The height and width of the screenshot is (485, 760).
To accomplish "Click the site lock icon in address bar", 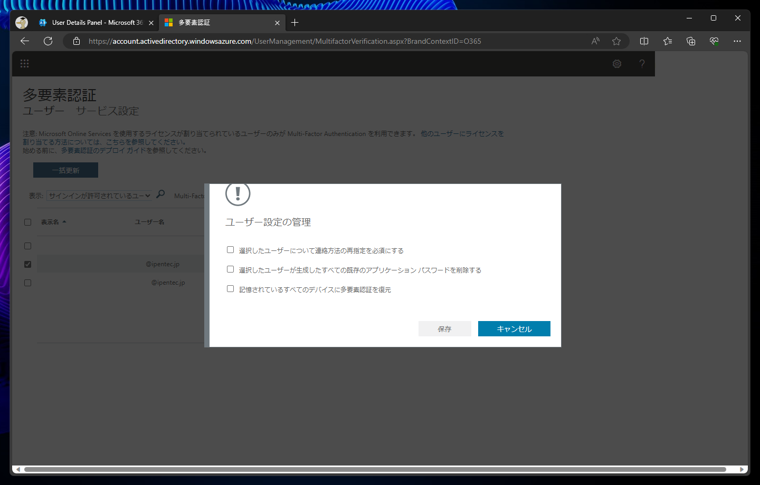I will point(76,41).
